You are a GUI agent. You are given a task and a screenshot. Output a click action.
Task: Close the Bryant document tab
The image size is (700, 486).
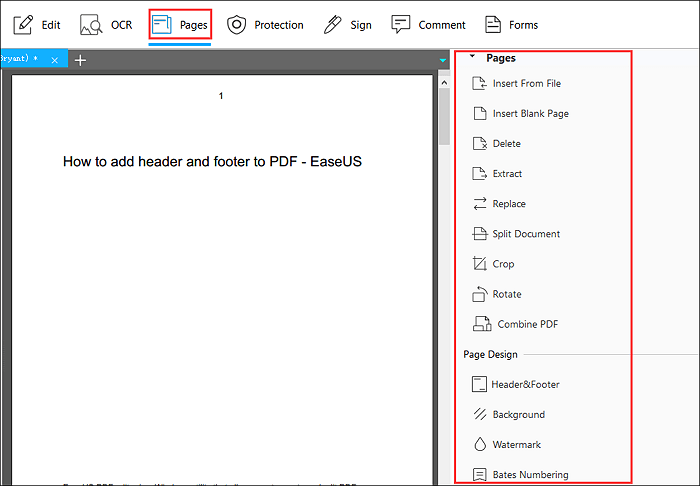click(54, 60)
